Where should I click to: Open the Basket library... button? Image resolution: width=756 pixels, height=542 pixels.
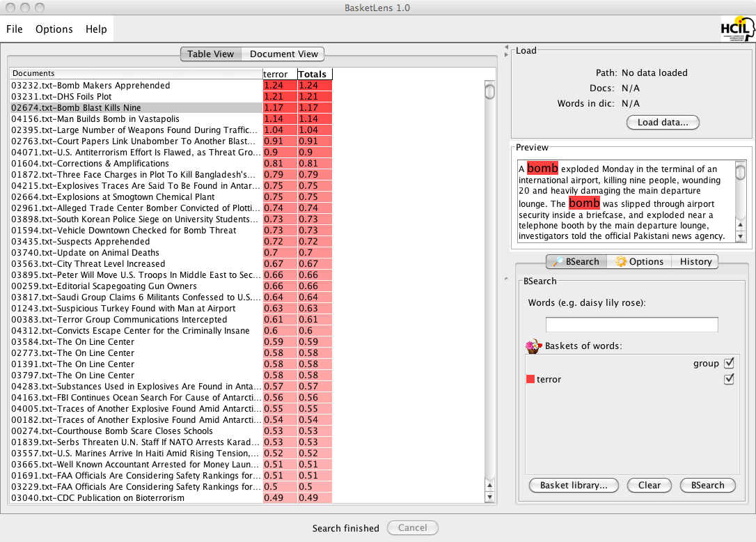(574, 485)
